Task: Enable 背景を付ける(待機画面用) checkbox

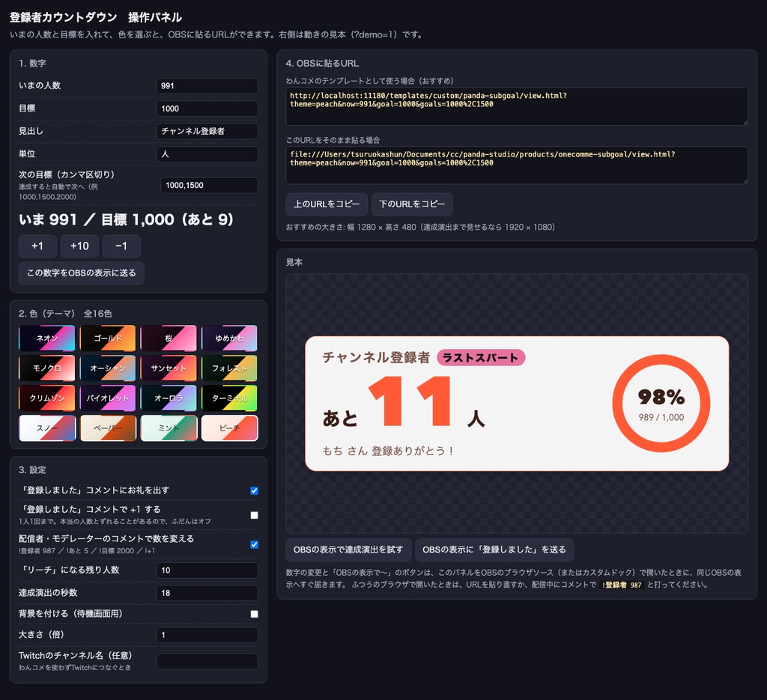Action: coord(255,613)
